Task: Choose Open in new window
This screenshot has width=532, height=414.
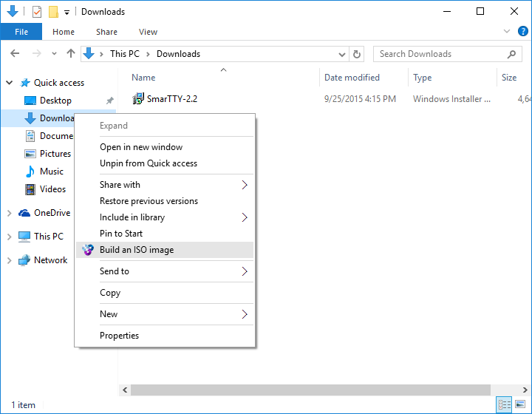Action: [165, 147]
